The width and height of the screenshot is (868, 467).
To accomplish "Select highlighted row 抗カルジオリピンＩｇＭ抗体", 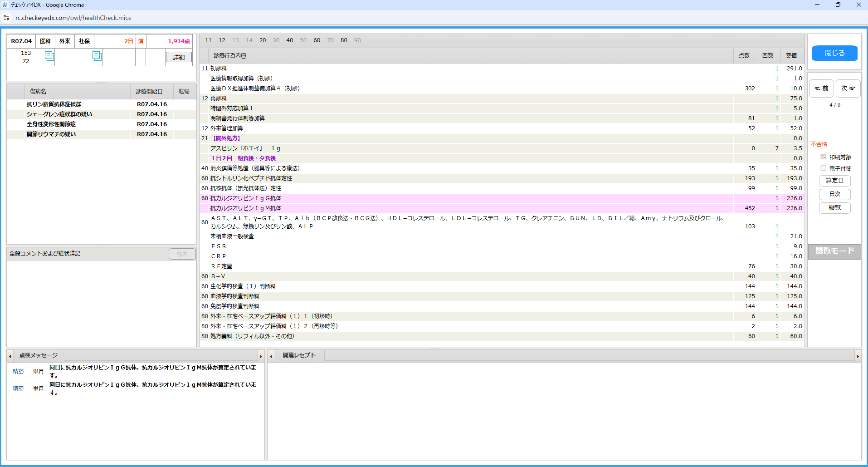I will click(x=502, y=208).
